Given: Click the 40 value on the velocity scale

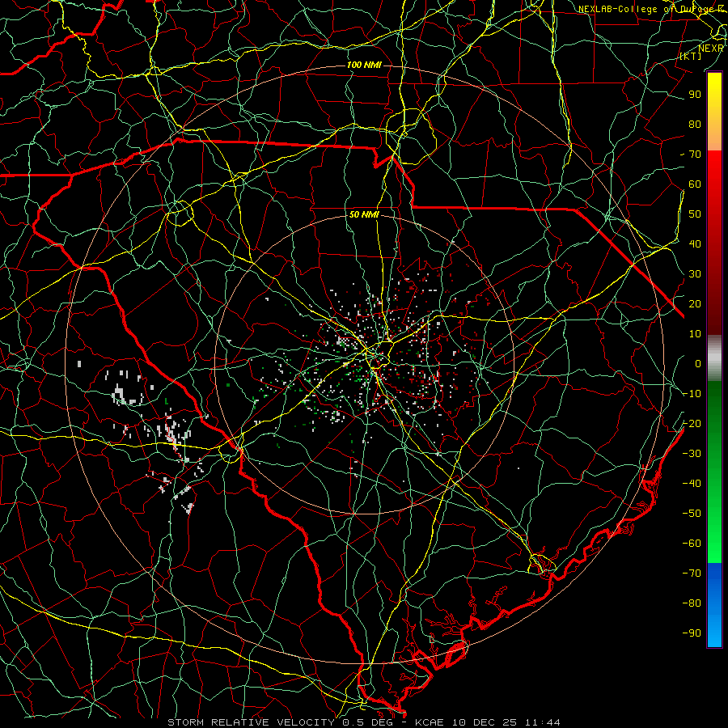Looking at the screenshot, I should tap(695, 243).
